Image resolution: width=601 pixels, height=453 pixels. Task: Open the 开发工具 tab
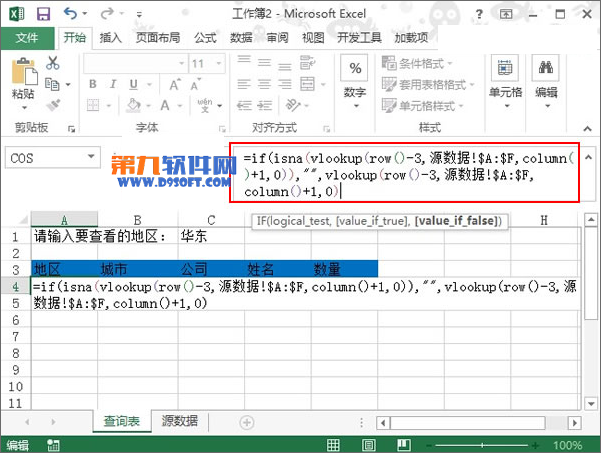click(359, 38)
